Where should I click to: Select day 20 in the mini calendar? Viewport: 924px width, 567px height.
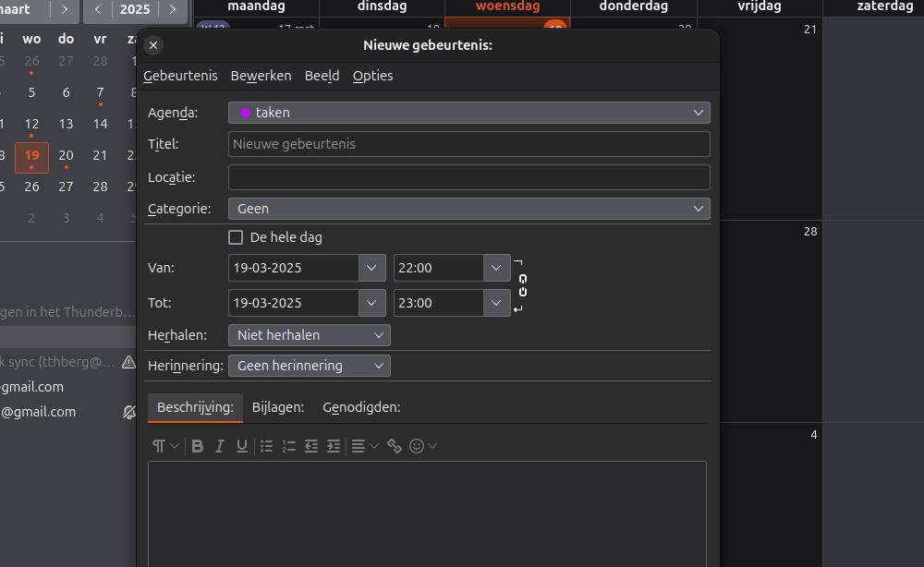pos(66,155)
